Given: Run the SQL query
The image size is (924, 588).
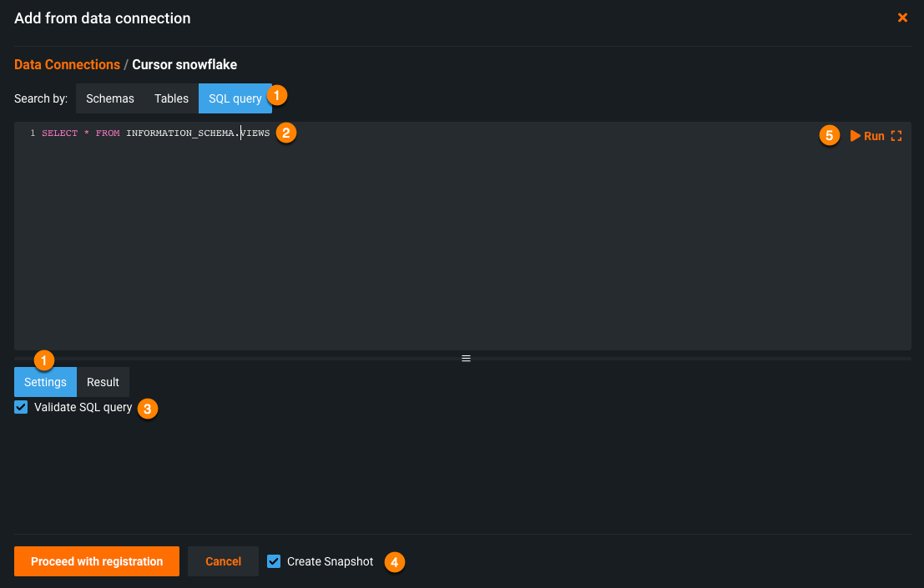Looking at the screenshot, I should pos(867,136).
